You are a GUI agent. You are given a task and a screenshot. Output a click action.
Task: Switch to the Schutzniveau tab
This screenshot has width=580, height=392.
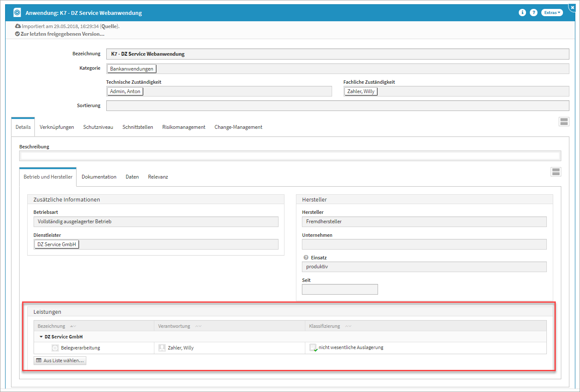98,127
